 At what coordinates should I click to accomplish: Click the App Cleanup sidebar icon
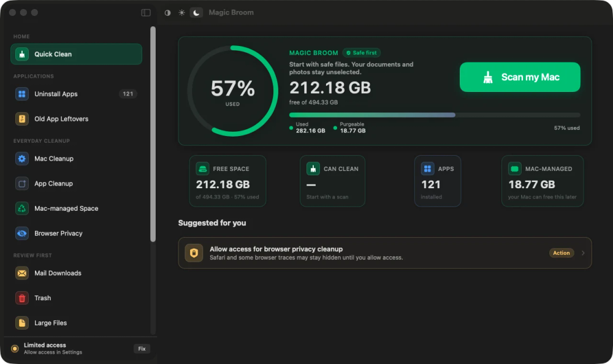click(x=22, y=183)
